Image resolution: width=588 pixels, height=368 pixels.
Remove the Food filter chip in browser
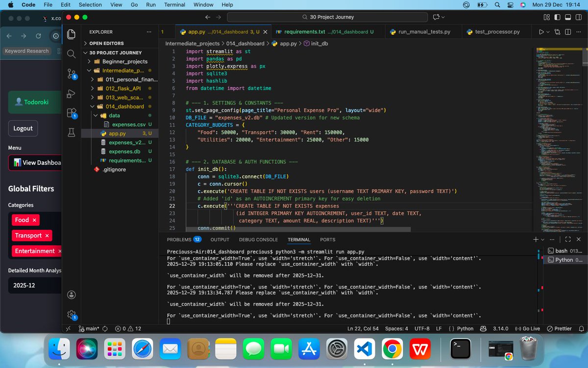point(34,220)
